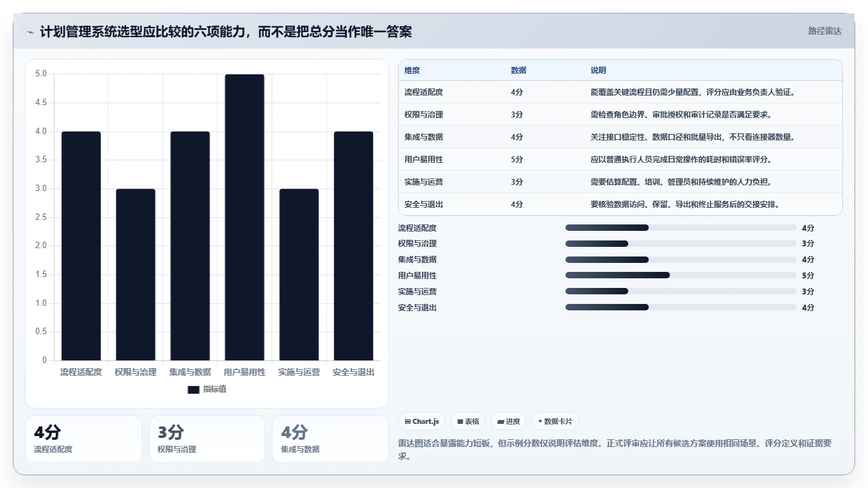Click the Chart.js chip

tap(422, 421)
